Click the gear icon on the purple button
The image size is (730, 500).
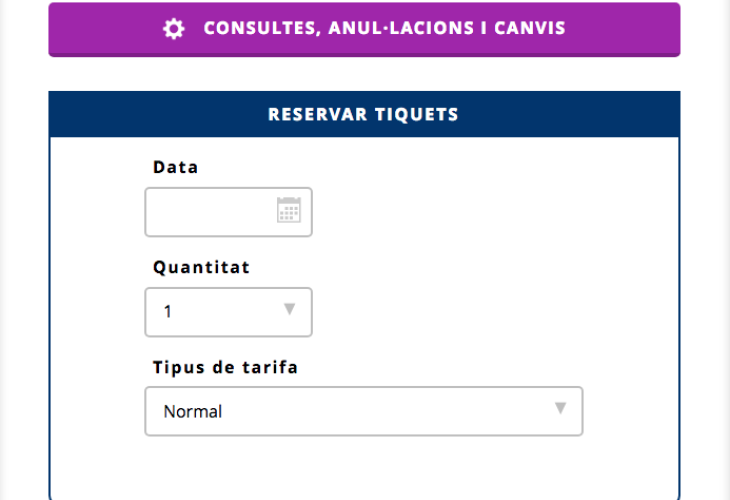pyautogui.click(x=174, y=29)
